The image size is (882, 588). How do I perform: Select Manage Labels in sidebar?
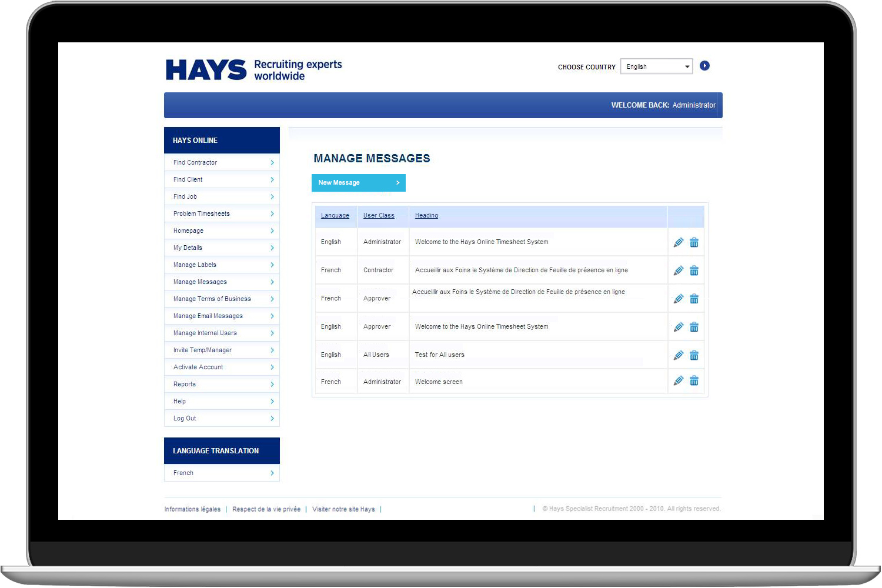click(x=222, y=265)
